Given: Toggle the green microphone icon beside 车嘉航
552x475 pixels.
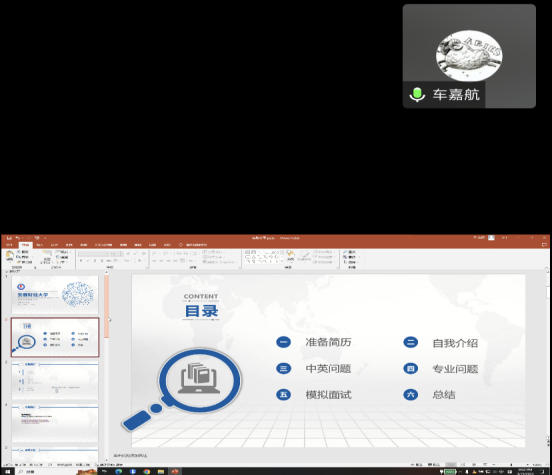Looking at the screenshot, I should pos(418,94).
